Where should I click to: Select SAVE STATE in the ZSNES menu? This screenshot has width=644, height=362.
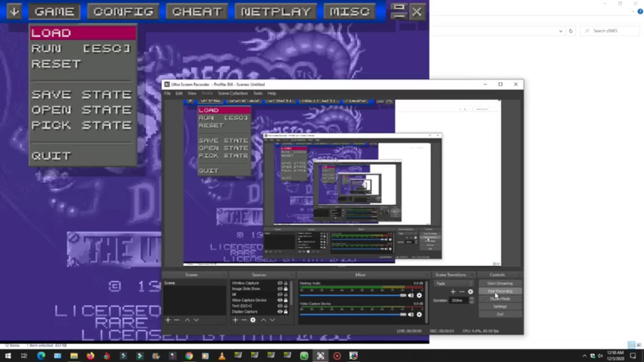[81, 95]
